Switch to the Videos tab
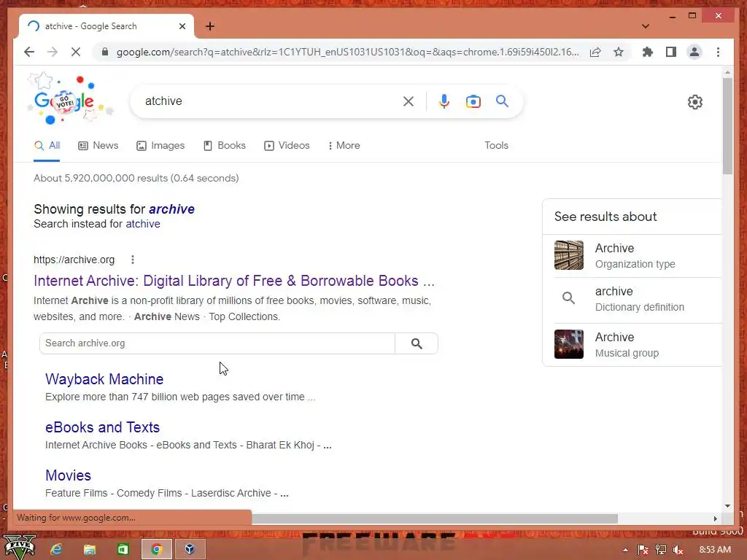747x560 pixels. coord(287,146)
